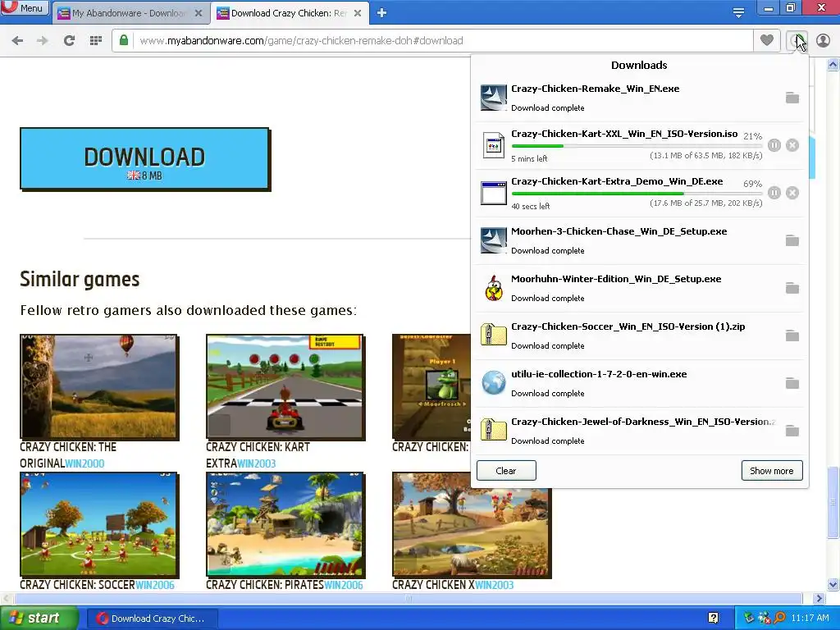Viewport: 840px width, 630px height.
Task: Click the Moorhuhn-Winter-Edition chicken icon
Action: click(x=493, y=288)
